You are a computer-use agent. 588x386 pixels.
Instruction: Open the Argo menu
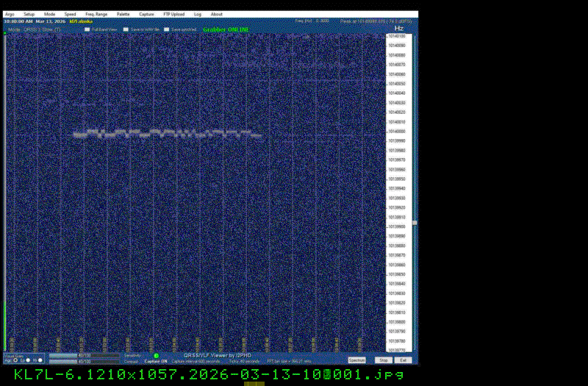click(10, 14)
